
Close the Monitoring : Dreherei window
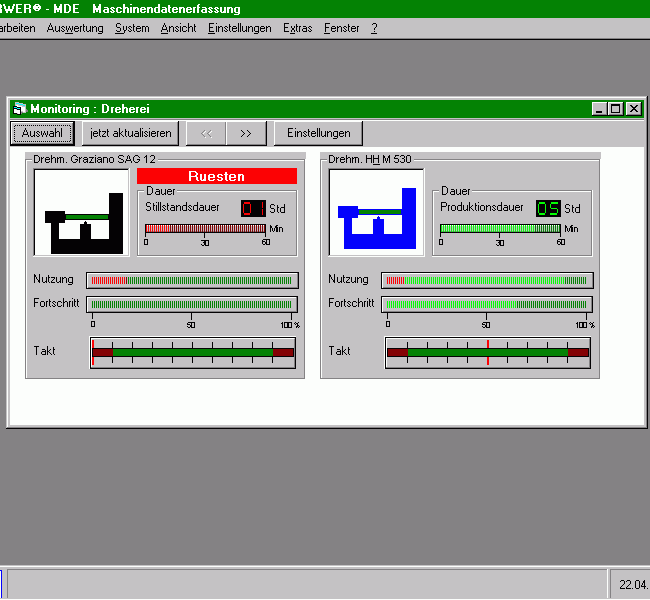634,109
